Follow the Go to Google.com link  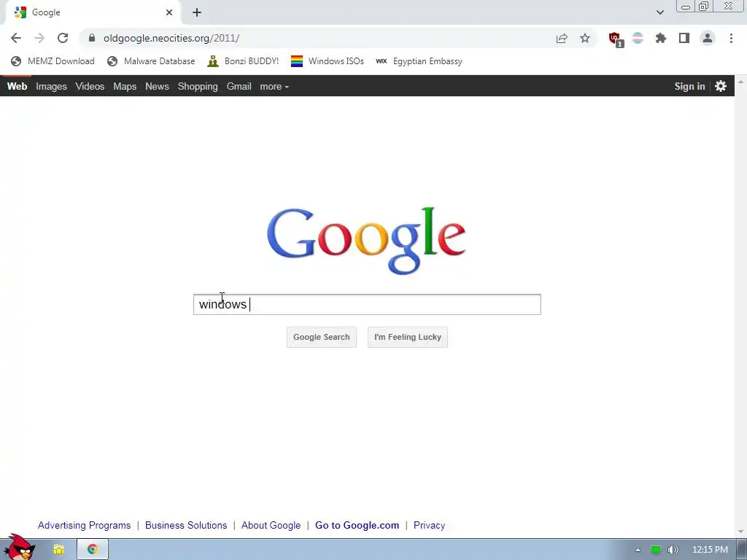point(357,525)
